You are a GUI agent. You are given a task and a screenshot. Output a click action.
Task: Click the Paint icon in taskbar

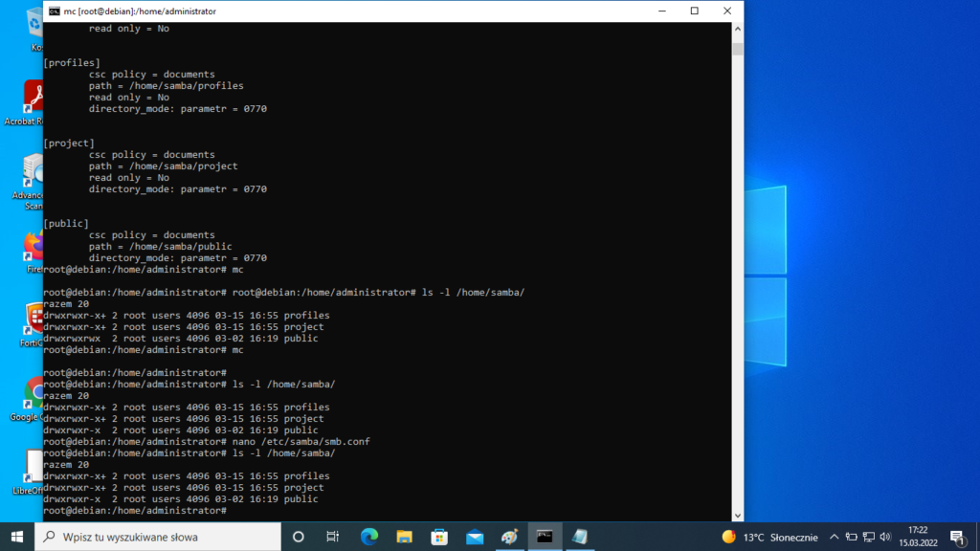pyautogui.click(x=509, y=537)
